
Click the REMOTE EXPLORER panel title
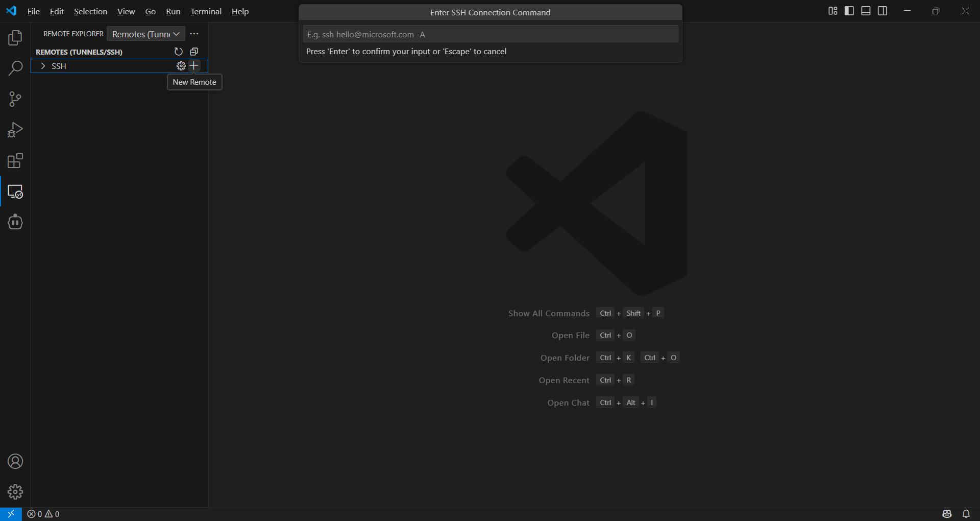coord(73,34)
